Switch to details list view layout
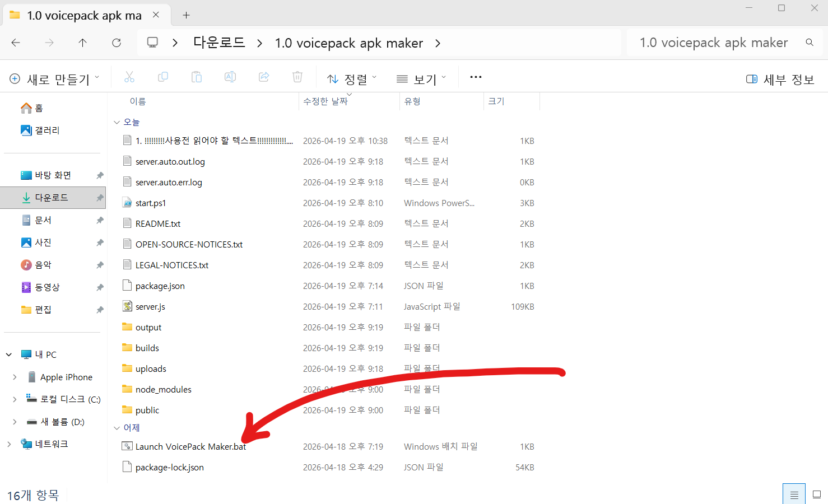The image size is (828, 504). click(x=794, y=494)
